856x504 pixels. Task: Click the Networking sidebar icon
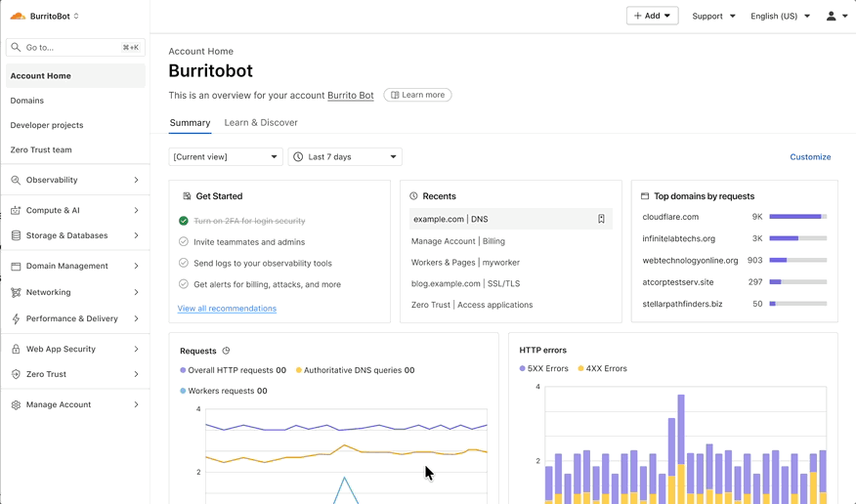(x=16, y=292)
